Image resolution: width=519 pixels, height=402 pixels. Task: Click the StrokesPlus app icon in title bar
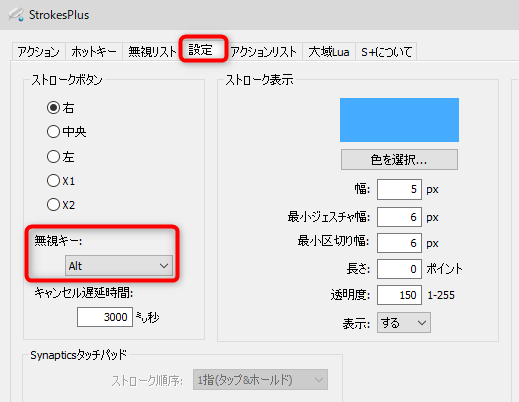pos(16,14)
